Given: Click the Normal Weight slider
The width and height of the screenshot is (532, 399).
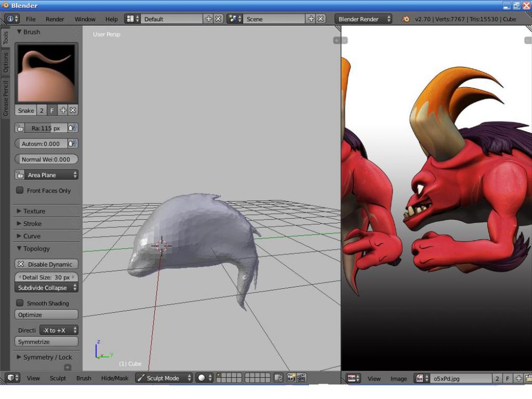Looking at the screenshot, I should click(46, 159).
